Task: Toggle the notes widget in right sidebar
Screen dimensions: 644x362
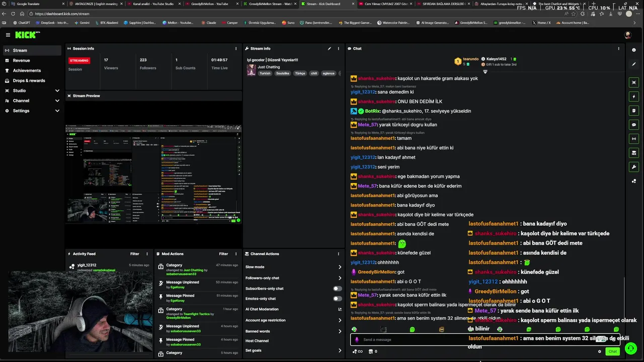Action: 634,111
